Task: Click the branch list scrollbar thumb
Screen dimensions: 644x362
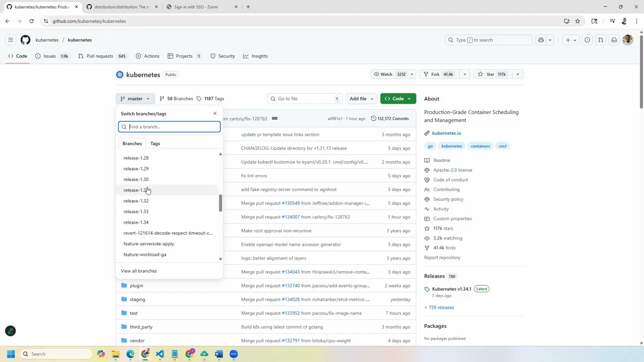Action: point(220,203)
